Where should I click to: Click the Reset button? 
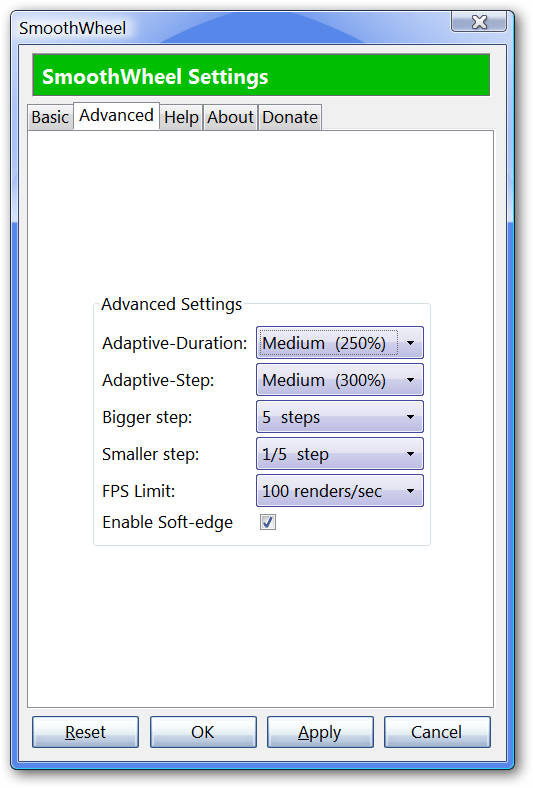coord(85,732)
